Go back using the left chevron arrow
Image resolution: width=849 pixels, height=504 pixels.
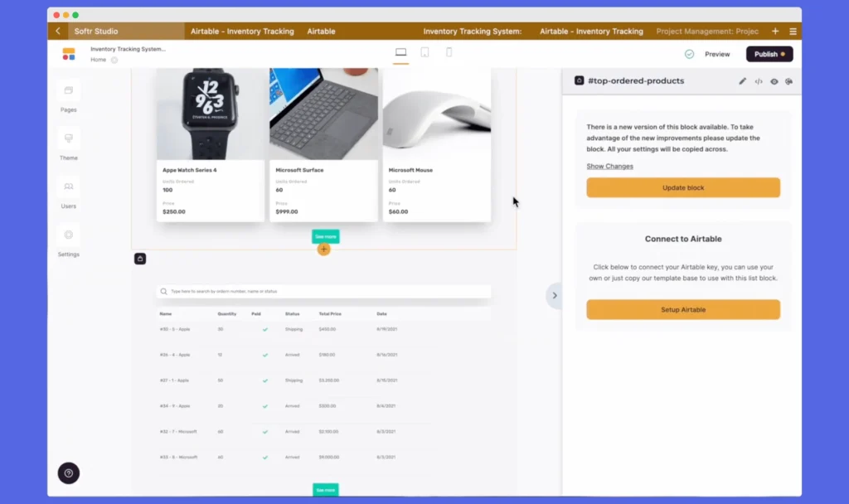pos(57,31)
